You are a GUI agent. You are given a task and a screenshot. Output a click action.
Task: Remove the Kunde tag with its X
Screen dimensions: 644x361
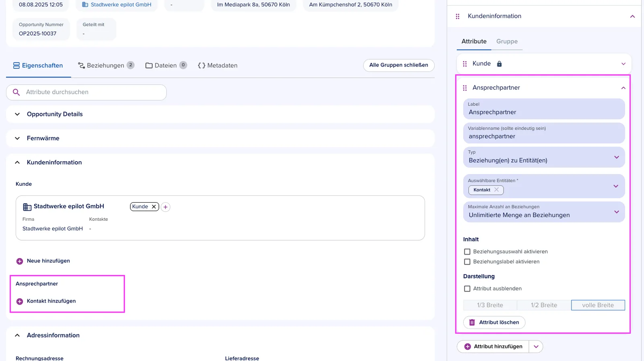click(154, 207)
